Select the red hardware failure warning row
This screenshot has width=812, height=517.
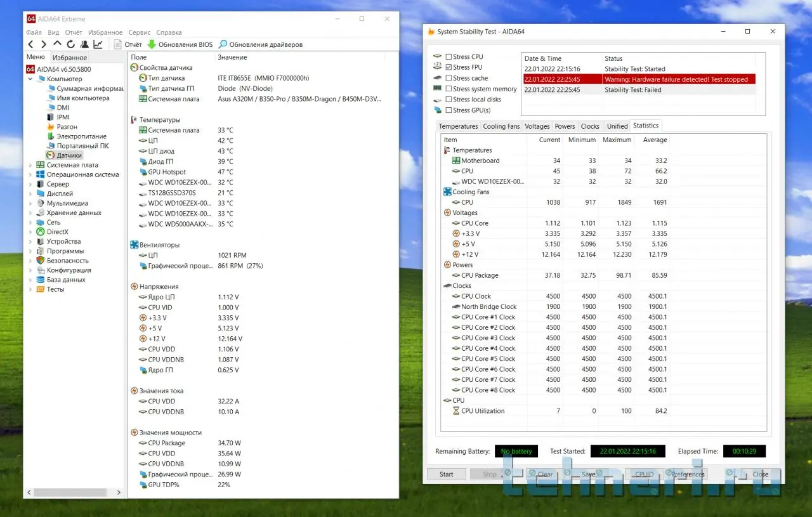(639, 79)
